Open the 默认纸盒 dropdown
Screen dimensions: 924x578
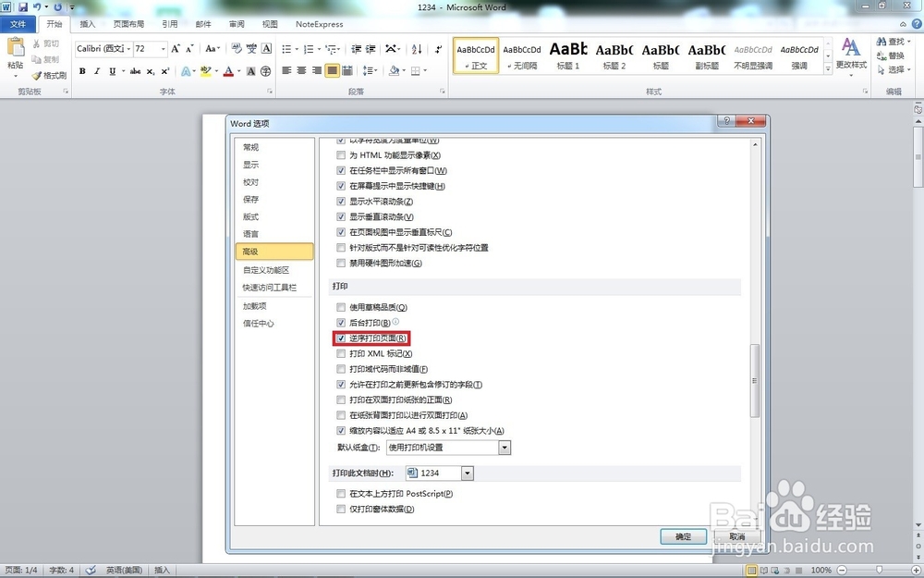505,447
